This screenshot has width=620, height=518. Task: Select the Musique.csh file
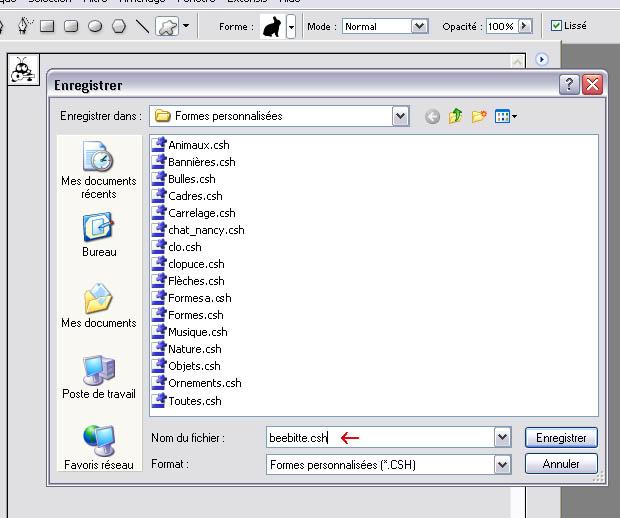[190, 332]
